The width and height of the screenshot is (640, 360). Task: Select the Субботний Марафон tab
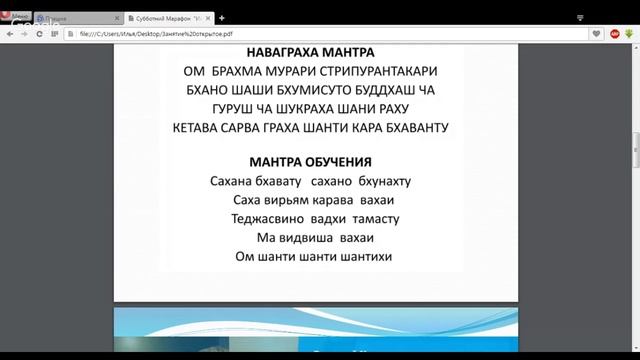tap(169, 18)
